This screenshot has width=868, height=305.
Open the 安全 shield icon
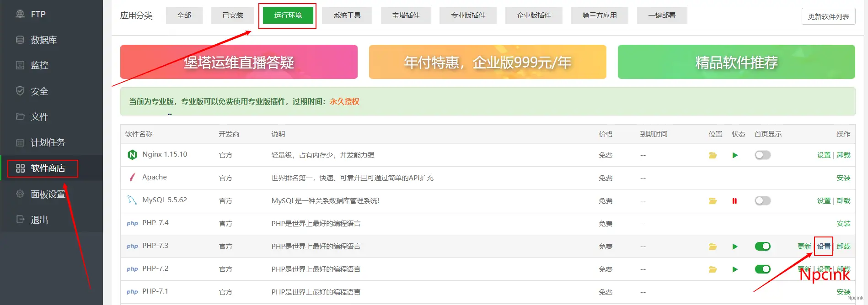tap(20, 91)
